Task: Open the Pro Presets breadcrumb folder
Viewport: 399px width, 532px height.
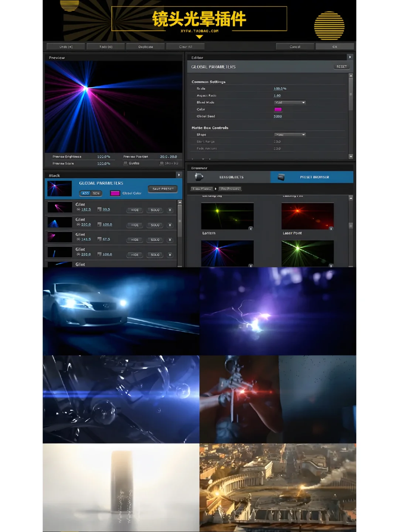Action: tap(230, 189)
